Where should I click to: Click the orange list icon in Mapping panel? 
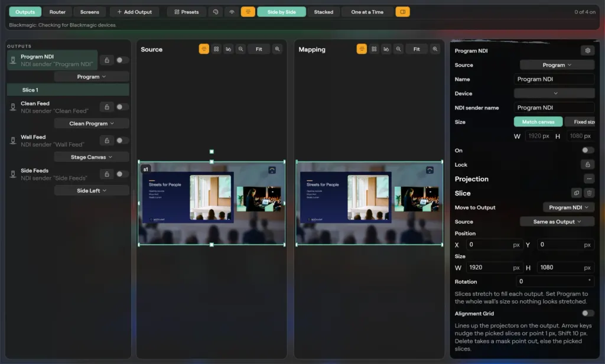tap(362, 49)
